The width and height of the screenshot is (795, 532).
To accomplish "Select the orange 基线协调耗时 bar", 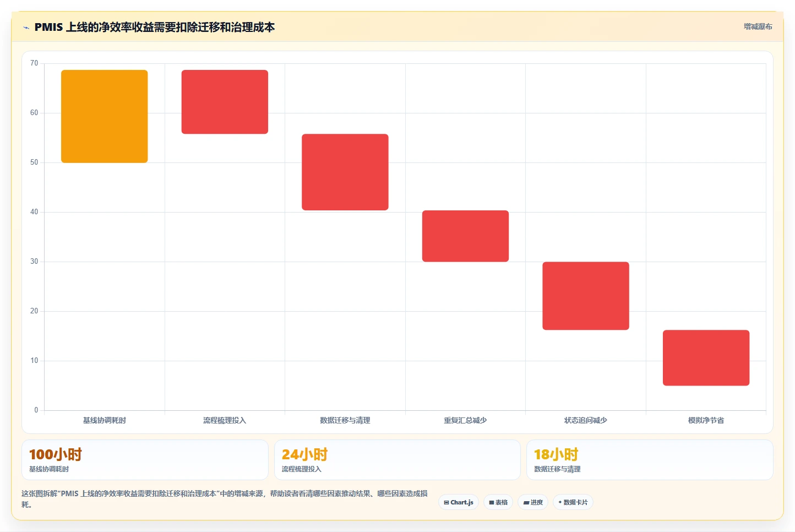I will (105, 116).
